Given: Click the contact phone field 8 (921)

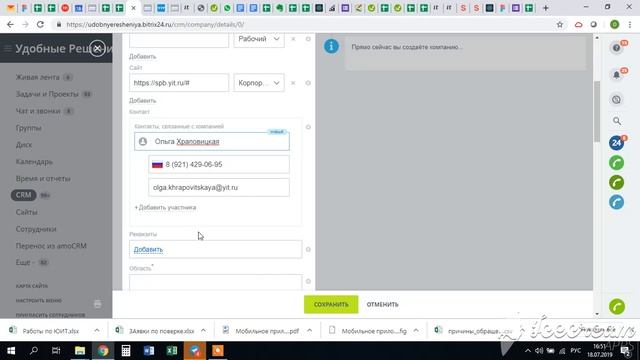Looking at the screenshot, I should pos(219,164).
